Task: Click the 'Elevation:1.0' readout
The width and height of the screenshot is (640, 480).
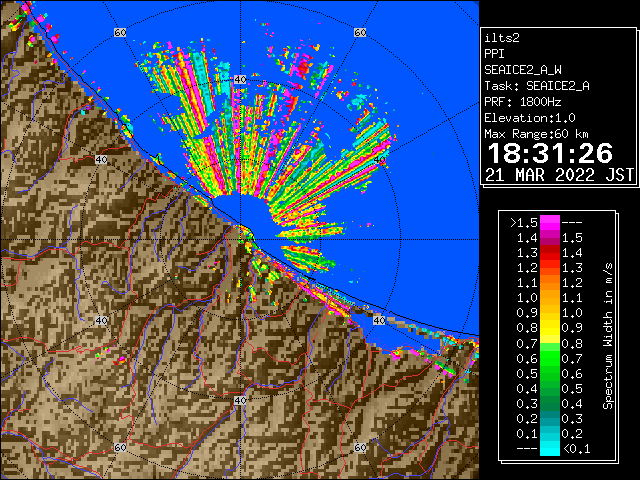Action: coord(530,118)
